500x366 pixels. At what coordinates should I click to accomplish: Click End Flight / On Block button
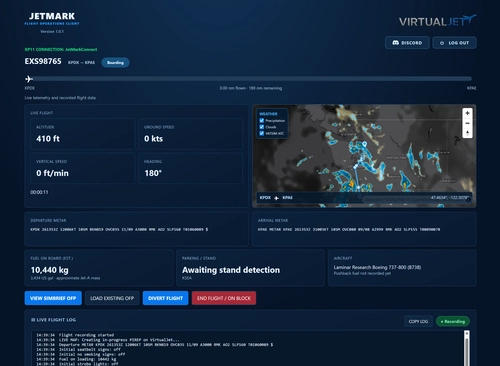224,298
